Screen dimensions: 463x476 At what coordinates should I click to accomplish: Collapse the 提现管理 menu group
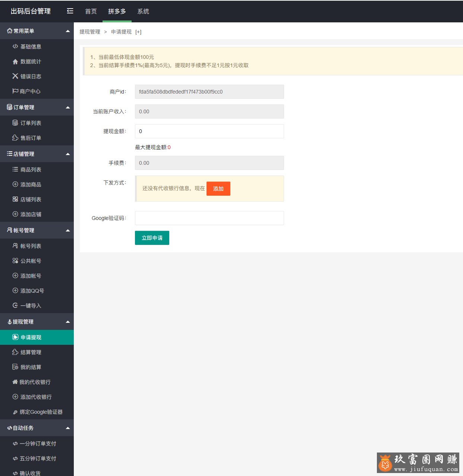coord(68,322)
